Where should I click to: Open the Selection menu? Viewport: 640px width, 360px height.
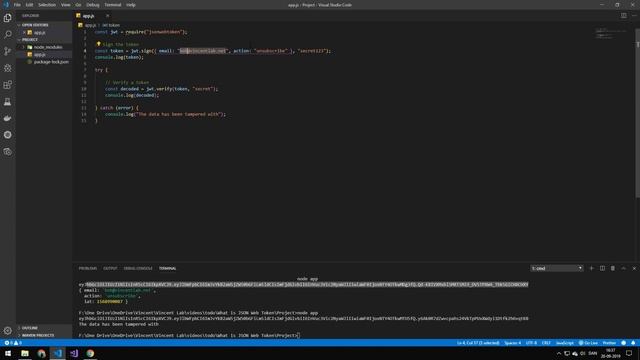tap(47, 5)
